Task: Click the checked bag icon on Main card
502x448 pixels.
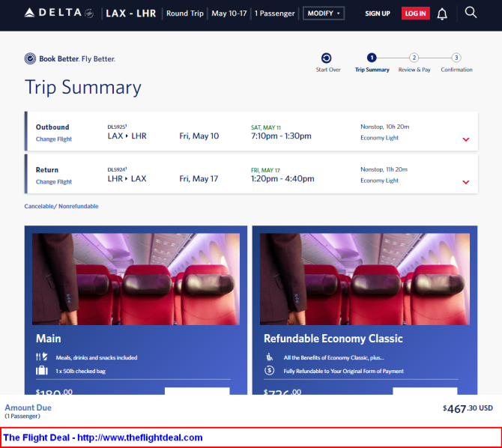Action: pyautogui.click(x=42, y=371)
